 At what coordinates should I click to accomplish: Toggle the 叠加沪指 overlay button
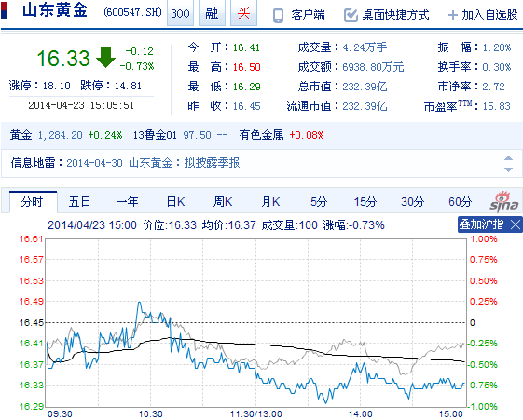(481, 224)
